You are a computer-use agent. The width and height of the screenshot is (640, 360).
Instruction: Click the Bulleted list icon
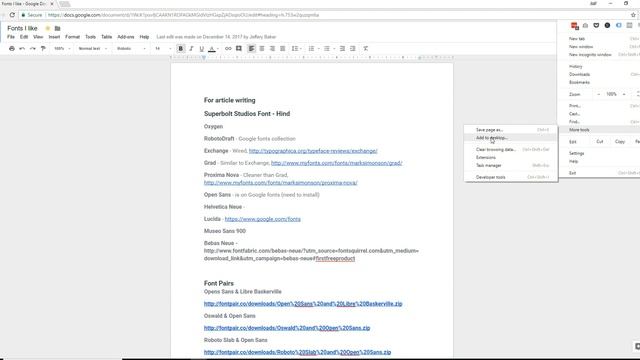327,49
